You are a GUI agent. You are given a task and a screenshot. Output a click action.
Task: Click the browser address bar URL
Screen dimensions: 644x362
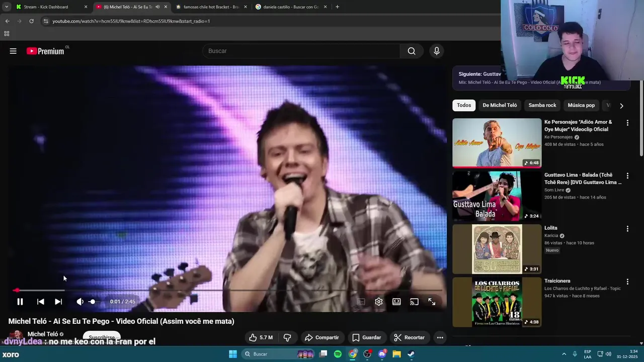[131, 21]
